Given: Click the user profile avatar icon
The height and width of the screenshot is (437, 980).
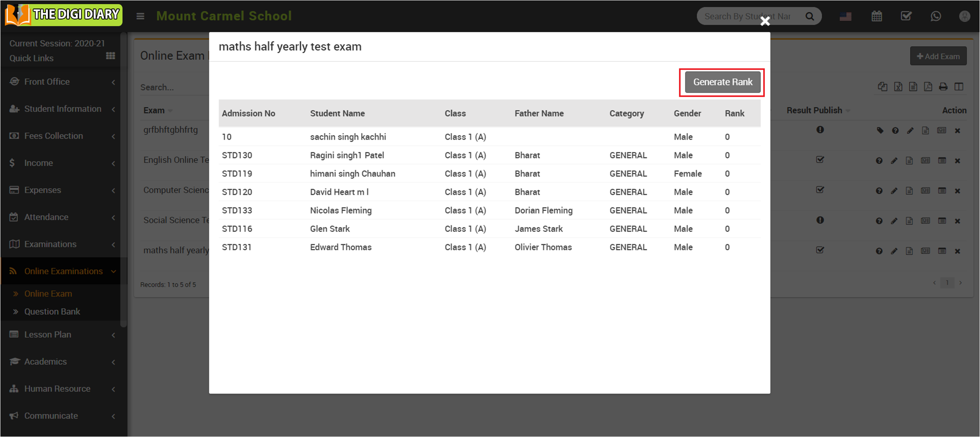Looking at the screenshot, I should click(x=964, y=16).
